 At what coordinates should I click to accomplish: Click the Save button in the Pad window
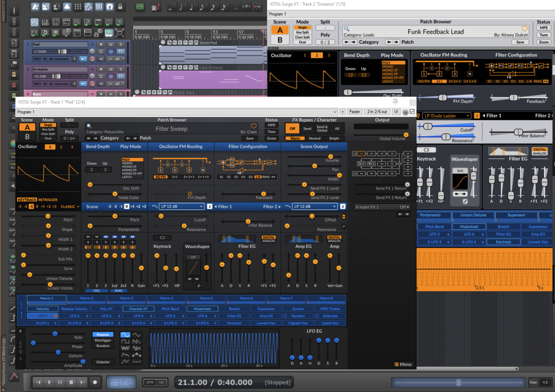(250, 138)
